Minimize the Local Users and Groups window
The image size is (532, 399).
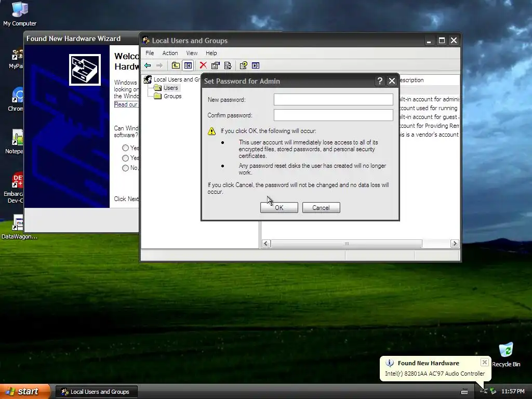tap(429, 41)
